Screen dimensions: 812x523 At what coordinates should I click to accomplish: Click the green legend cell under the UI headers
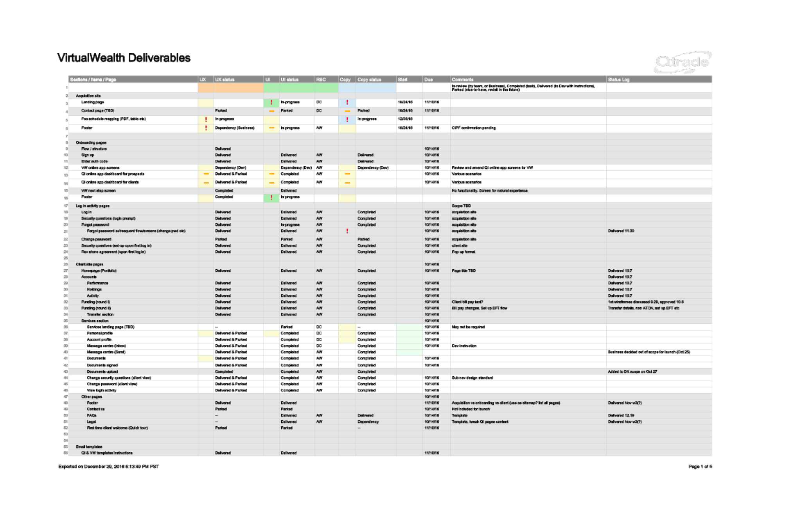[301, 88]
